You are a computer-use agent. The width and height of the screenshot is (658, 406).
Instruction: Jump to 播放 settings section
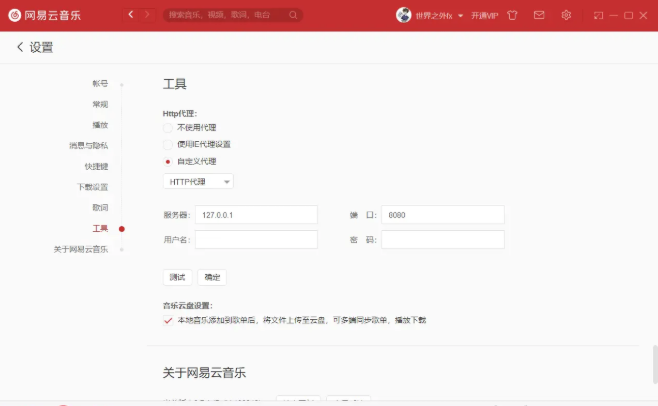tap(100, 125)
